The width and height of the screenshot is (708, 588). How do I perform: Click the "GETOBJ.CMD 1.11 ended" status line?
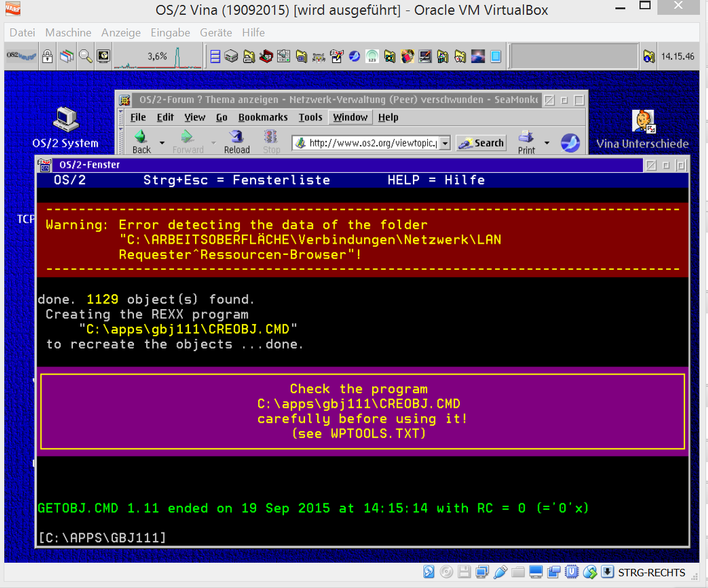314,508
